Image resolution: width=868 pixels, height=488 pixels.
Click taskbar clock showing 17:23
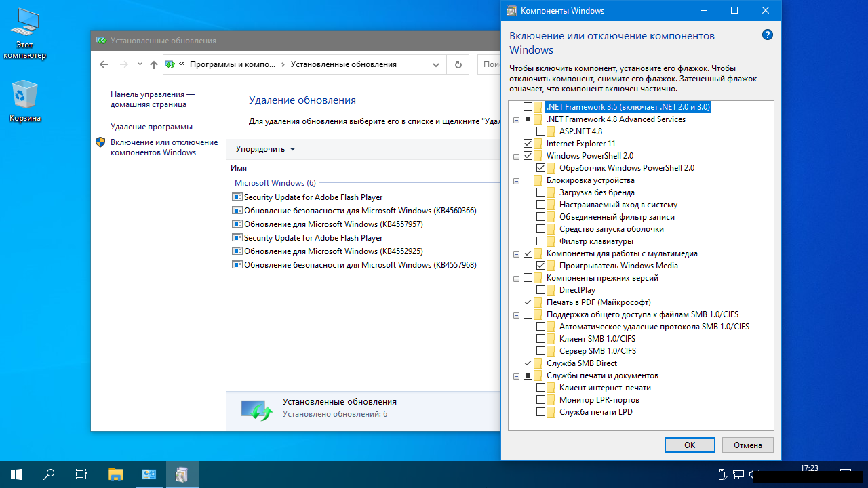pos(809,468)
